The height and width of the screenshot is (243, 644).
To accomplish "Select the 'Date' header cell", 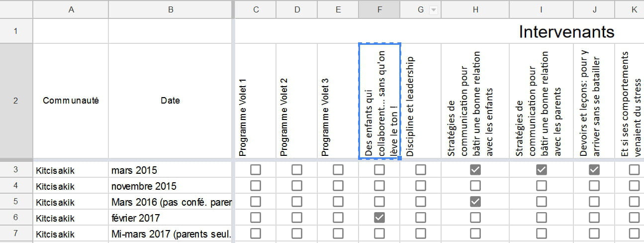I will [x=170, y=101].
